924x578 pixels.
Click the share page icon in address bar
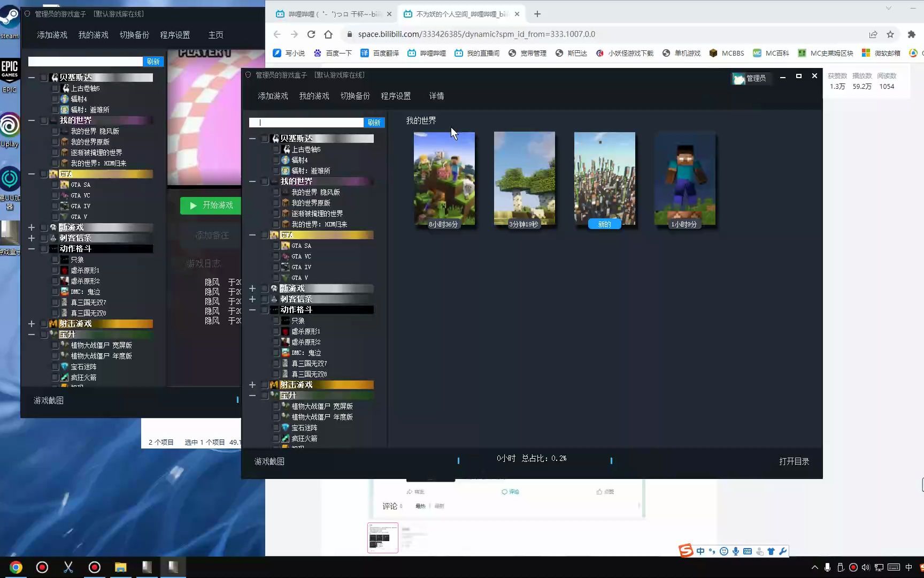pos(873,34)
